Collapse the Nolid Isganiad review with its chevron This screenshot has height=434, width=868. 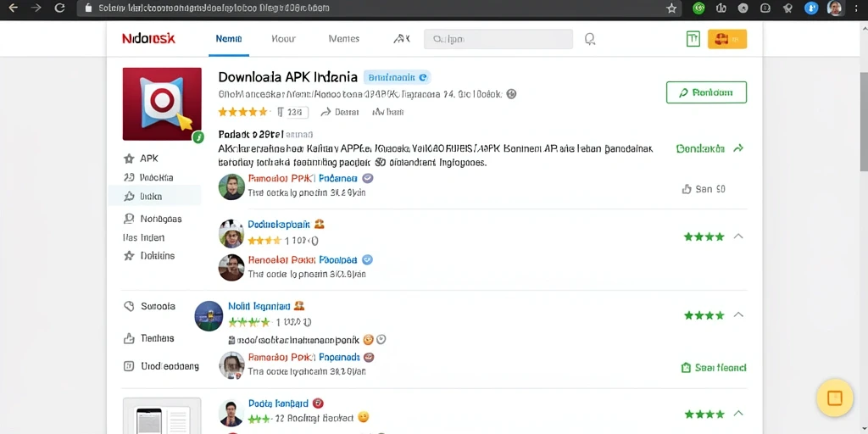click(738, 315)
